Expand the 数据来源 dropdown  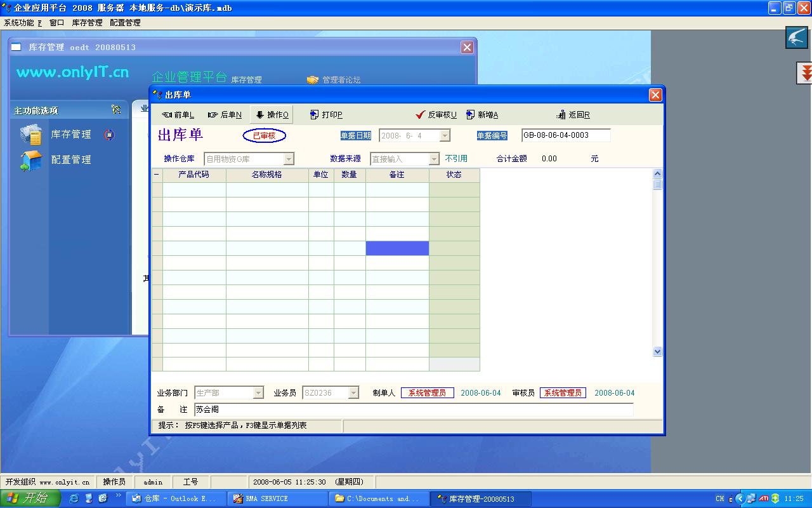click(434, 159)
